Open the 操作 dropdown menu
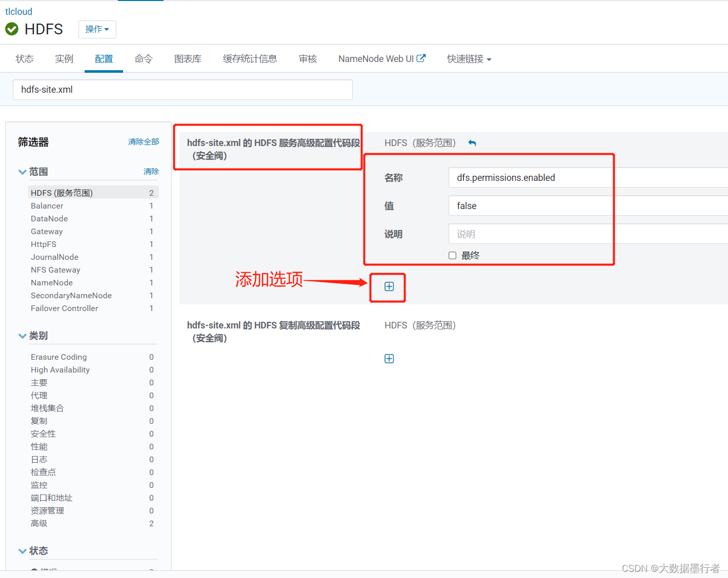This screenshot has height=578, width=728. coord(97,29)
